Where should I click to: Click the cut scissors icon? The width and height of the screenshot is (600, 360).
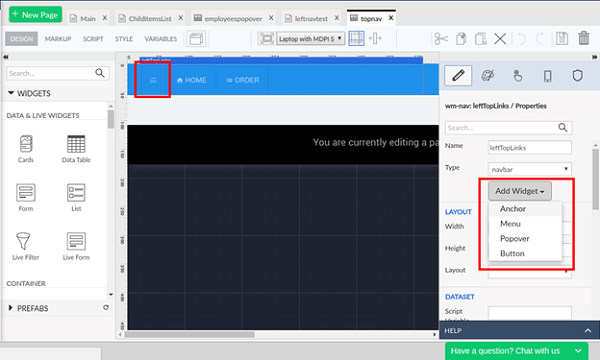(x=441, y=39)
